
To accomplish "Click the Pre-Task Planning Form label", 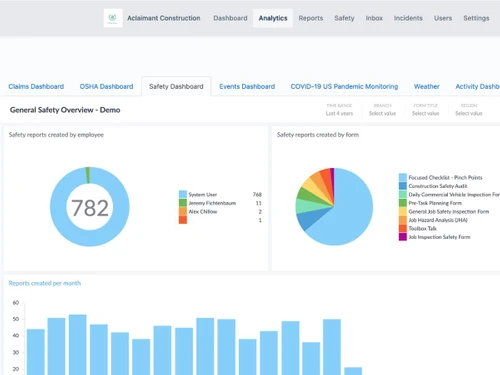I will tap(435, 203).
